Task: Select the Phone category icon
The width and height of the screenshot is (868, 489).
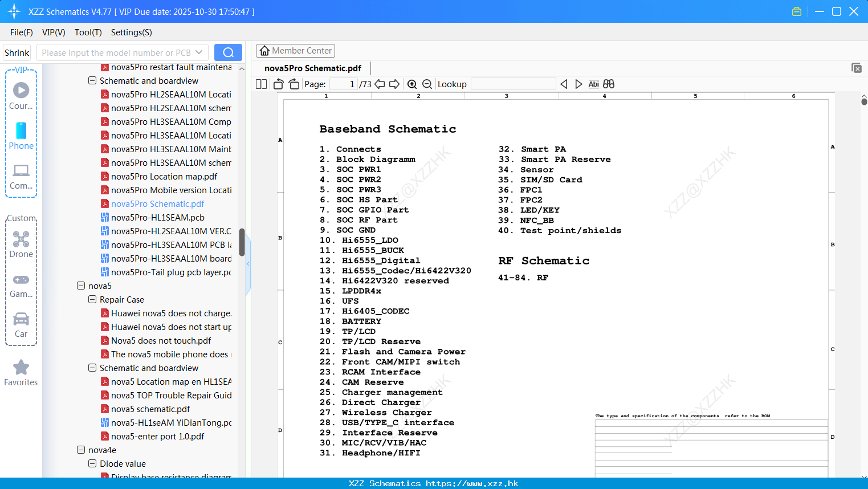Action: click(x=21, y=136)
